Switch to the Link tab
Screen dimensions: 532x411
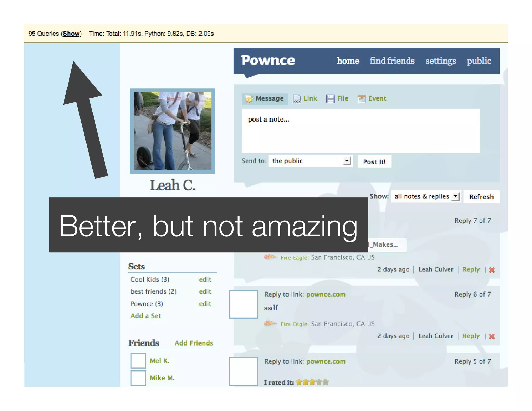point(305,99)
